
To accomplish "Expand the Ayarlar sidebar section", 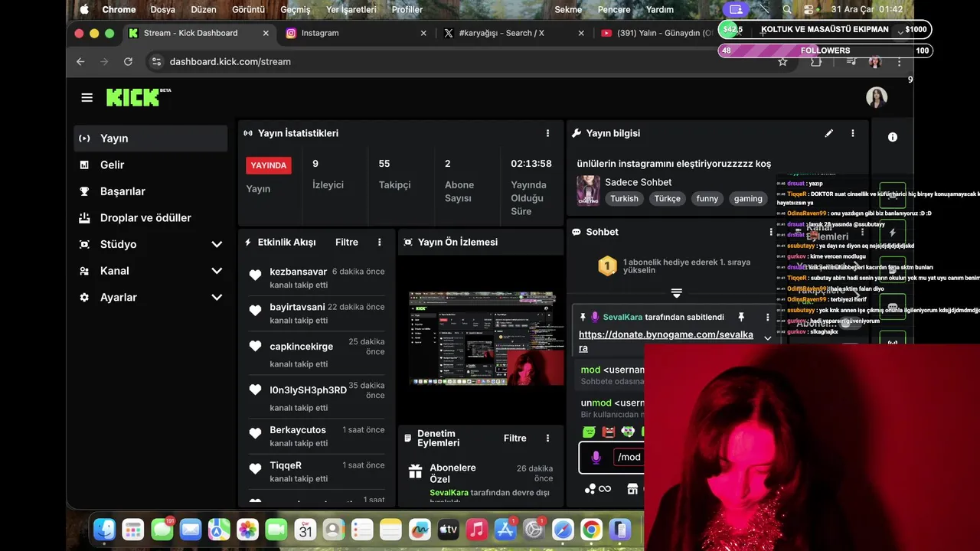I will pyautogui.click(x=217, y=297).
